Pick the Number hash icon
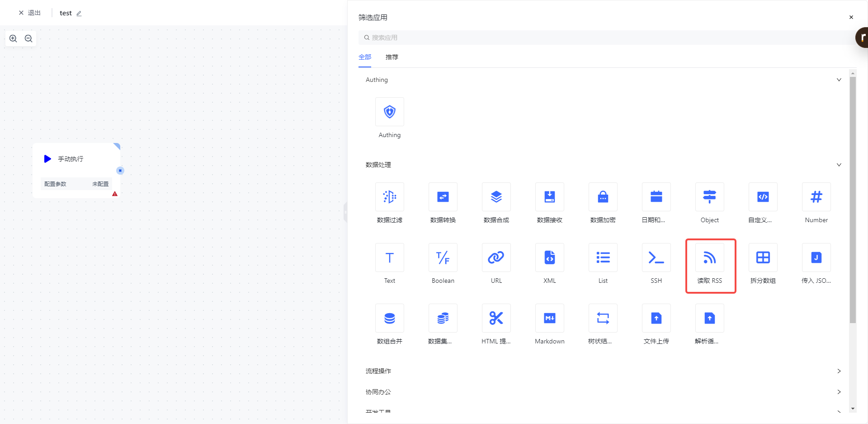This screenshot has height=424, width=868. [816, 197]
